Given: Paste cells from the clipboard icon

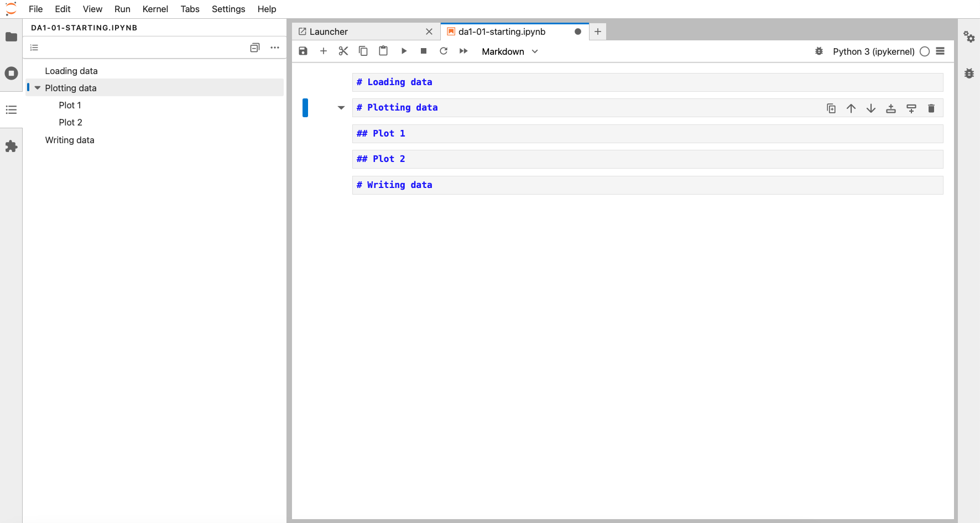Looking at the screenshot, I should 383,51.
